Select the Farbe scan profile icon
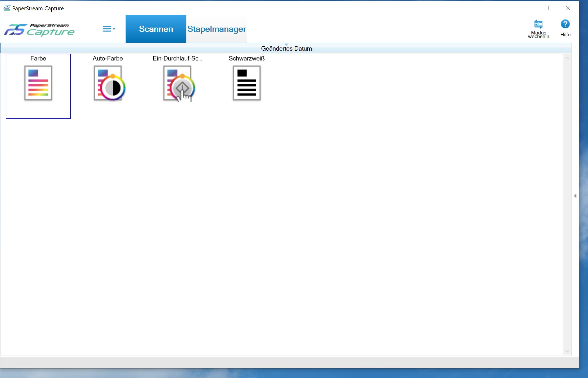The image size is (588, 378). 38,83
